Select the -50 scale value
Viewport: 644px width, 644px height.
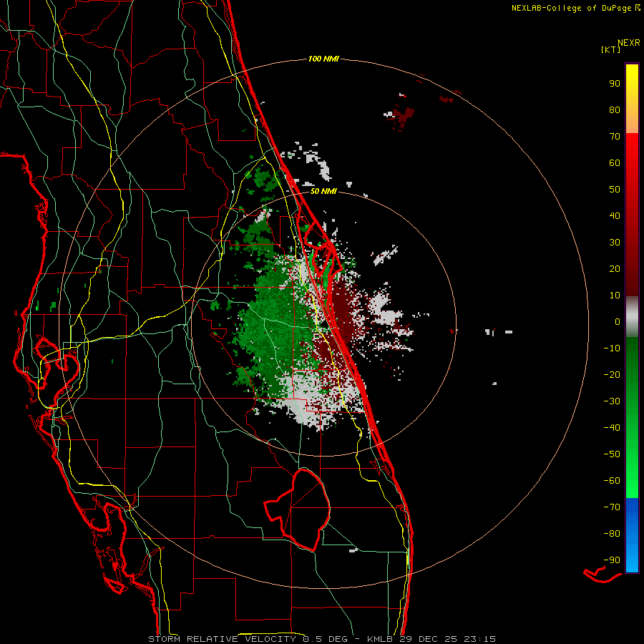click(x=612, y=454)
